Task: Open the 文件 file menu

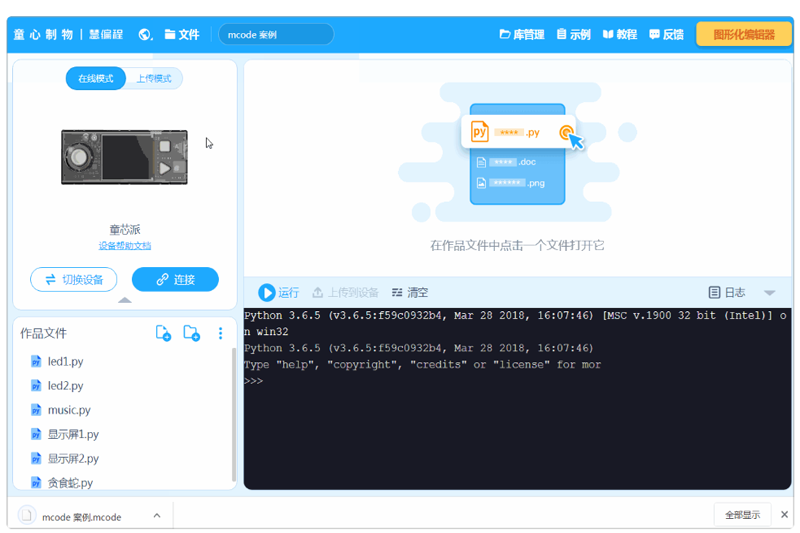Action: [182, 35]
